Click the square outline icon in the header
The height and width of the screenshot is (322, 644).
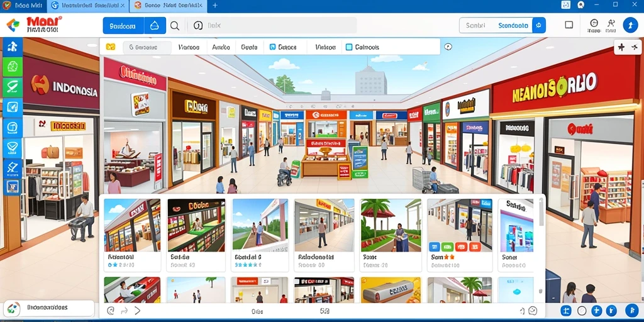click(569, 25)
